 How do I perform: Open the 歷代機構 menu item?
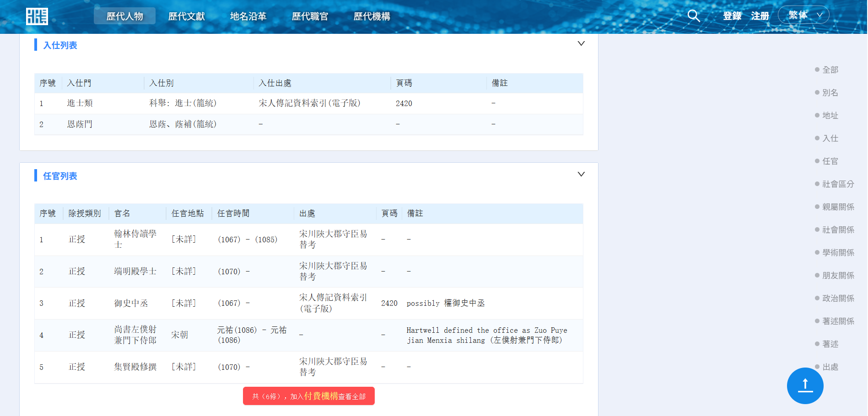372,16
